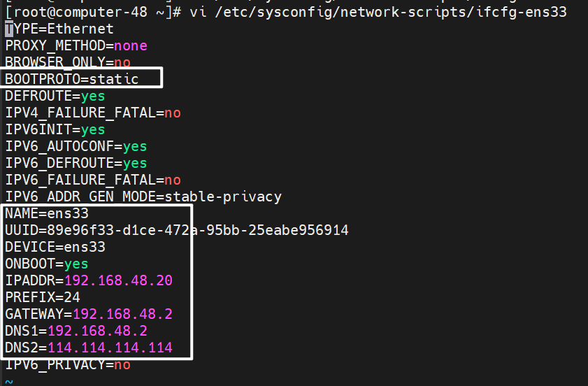The width and height of the screenshot is (588, 386).
Task: Click the IPV6INIT=yes line
Action: pyautogui.click(x=55, y=129)
